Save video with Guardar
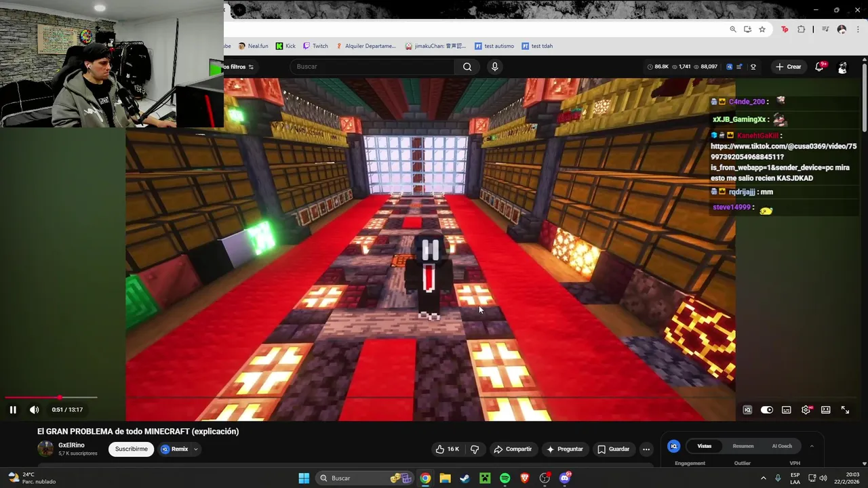868x488 pixels. tap(613, 449)
